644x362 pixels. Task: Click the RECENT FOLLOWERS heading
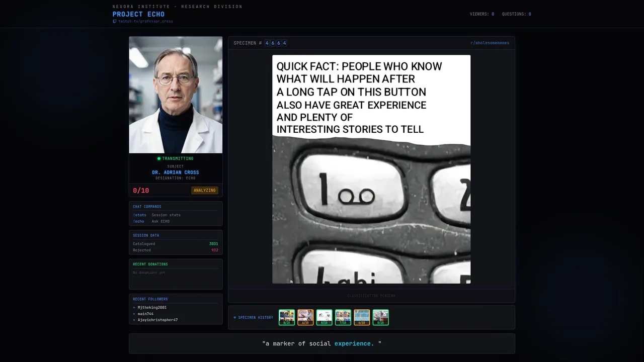150,299
